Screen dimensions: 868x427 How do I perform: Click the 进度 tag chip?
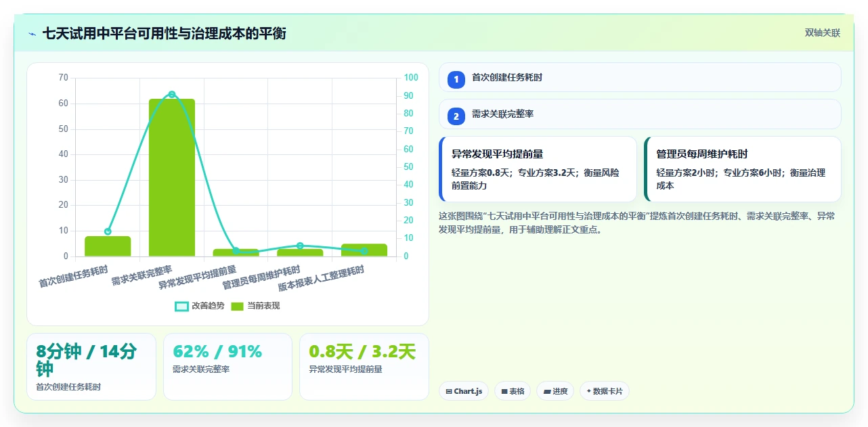[555, 391]
